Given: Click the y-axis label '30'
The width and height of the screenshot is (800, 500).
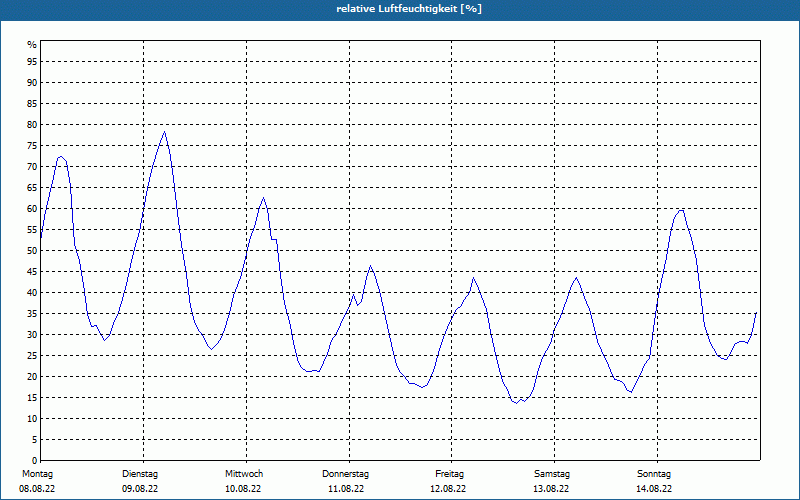Looking at the screenshot, I should 32,335.
